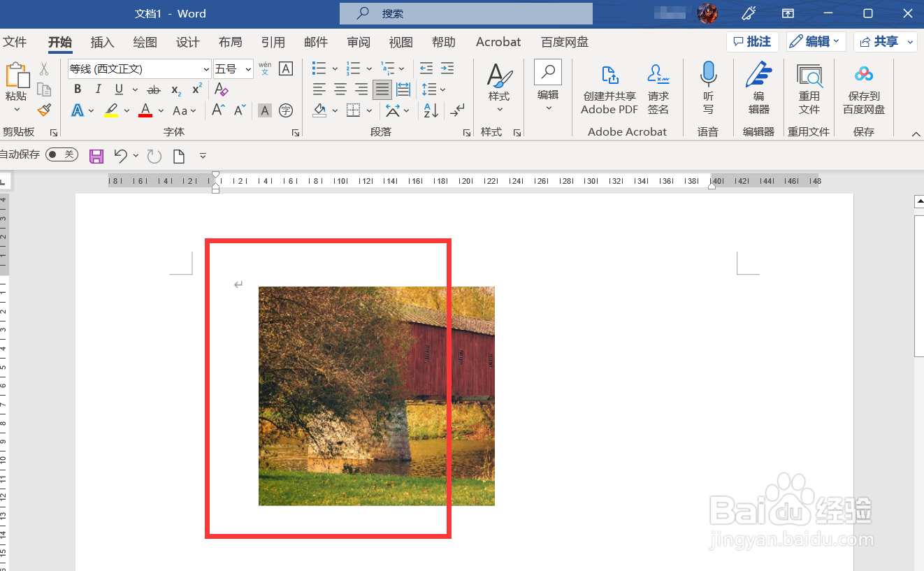The image size is (924, 571).
Task: Click the Cut scissors icon
Action: click(x=44, y=68)
